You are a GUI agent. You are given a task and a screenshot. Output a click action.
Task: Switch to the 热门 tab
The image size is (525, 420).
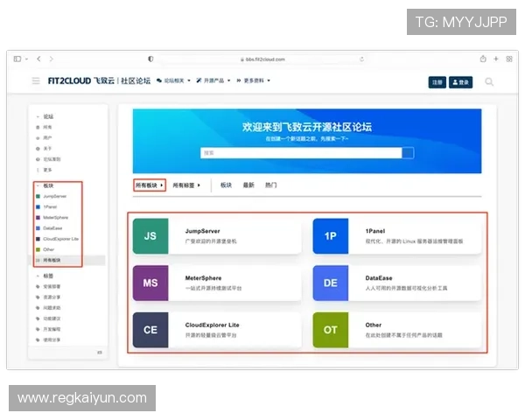(x=271, y=185)
